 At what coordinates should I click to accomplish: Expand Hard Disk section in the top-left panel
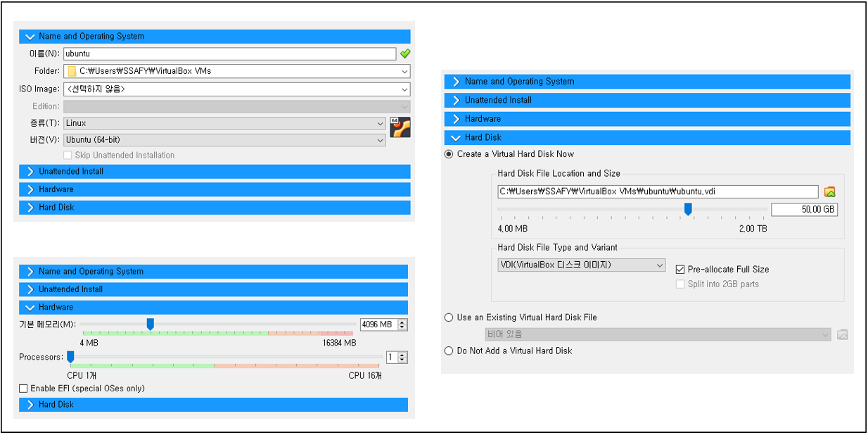pos(215,208)
